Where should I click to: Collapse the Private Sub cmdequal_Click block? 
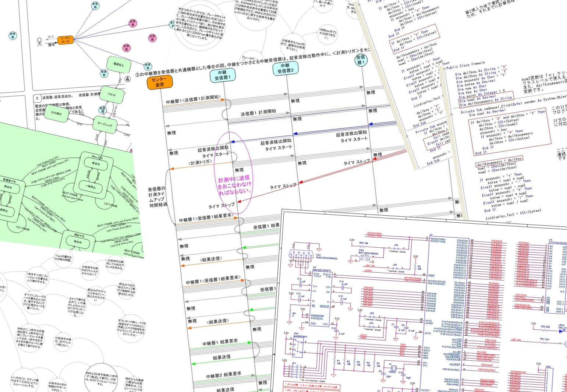tap(451, 114)
